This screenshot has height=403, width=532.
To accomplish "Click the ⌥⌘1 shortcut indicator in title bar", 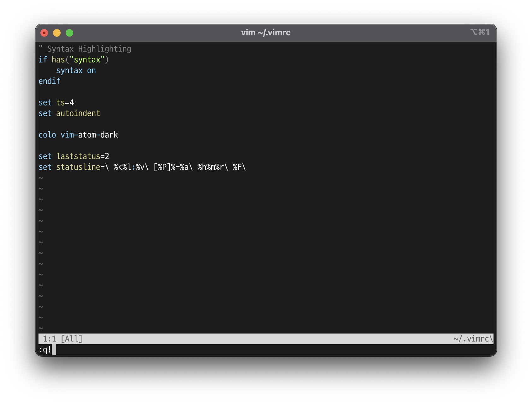I will (480, 32).
